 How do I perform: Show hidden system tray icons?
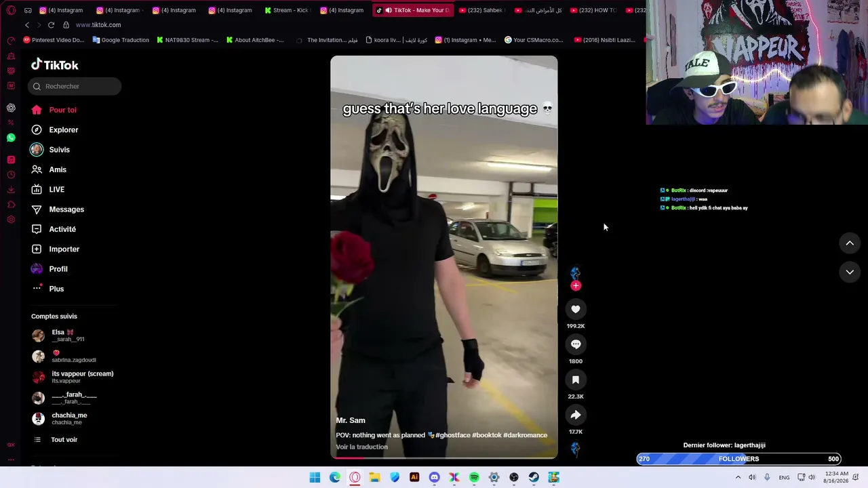738,478
